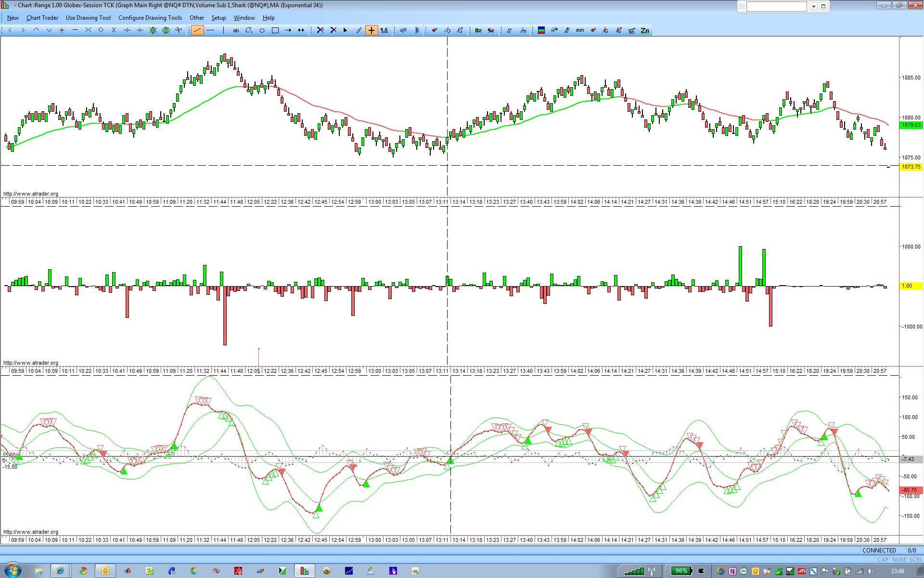Click the 'mm' toolbar icon
This screenshot has height=578, width=924.
click(580, 30)
